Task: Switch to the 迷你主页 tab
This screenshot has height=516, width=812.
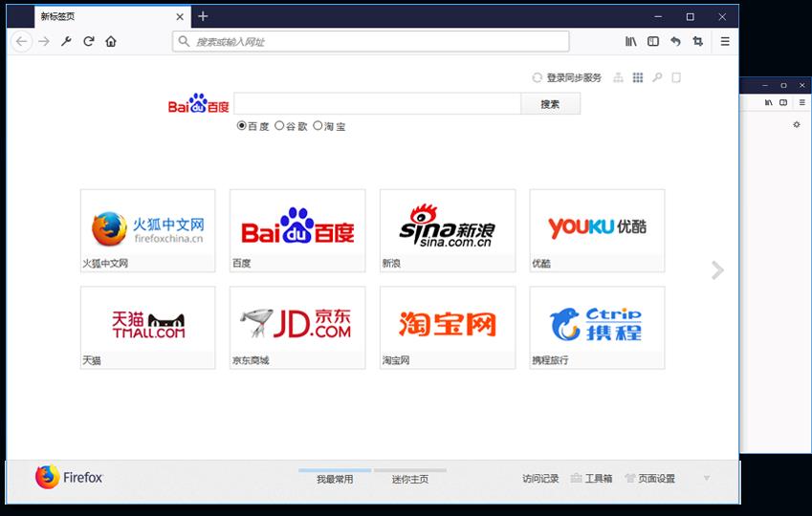Action: [x=410, y=479]
